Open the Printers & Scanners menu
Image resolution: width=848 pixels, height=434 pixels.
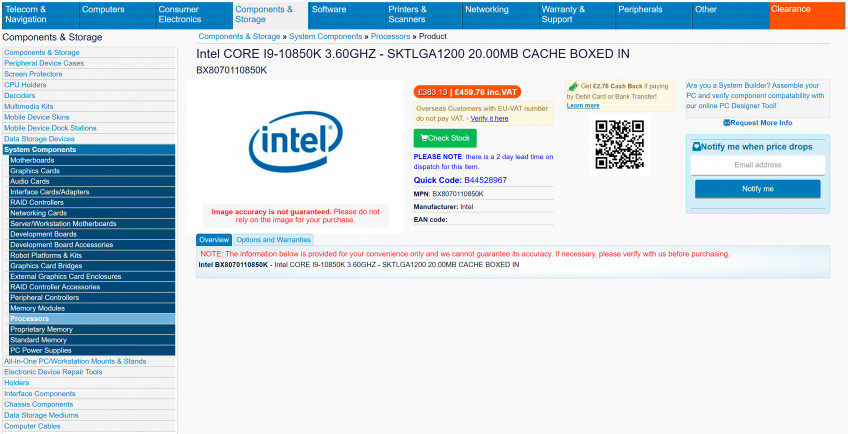point(423,15)
